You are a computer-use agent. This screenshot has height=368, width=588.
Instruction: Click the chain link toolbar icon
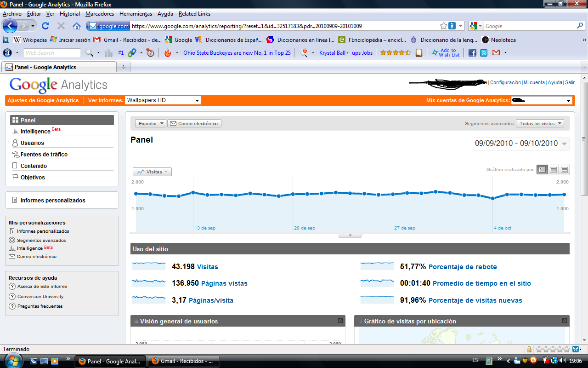(x=132, y=53)
